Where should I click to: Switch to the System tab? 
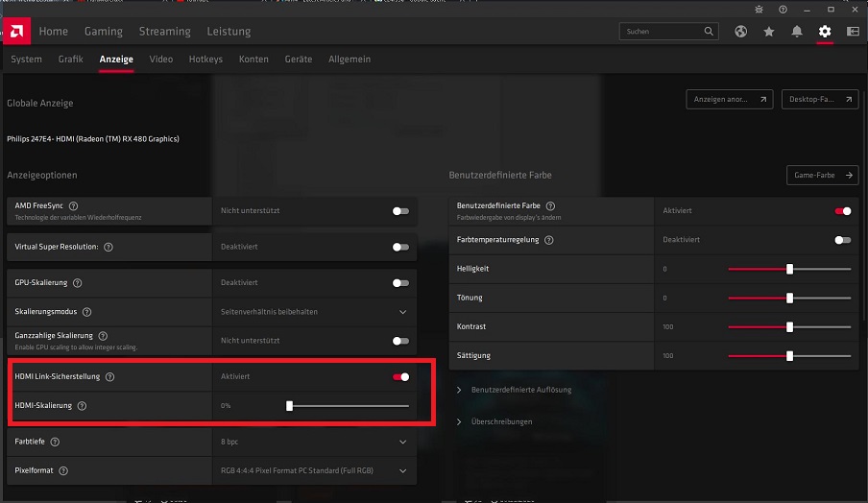[26, 60]
